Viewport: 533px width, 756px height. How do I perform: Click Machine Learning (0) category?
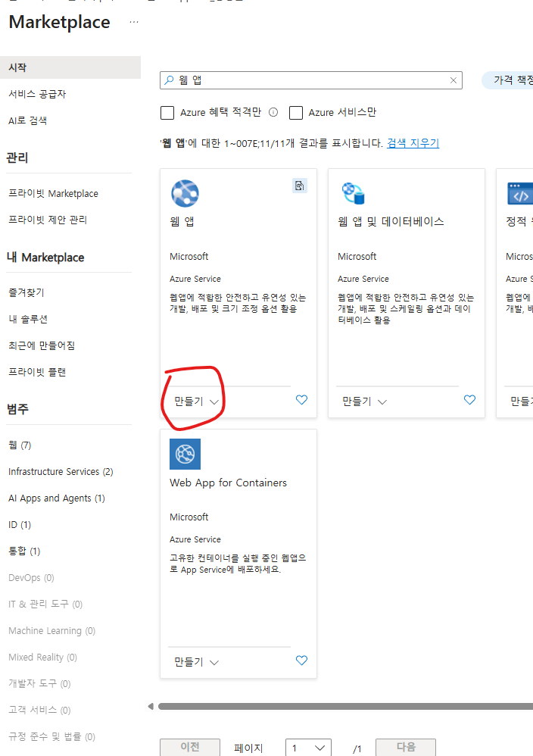tap(51, 631)
